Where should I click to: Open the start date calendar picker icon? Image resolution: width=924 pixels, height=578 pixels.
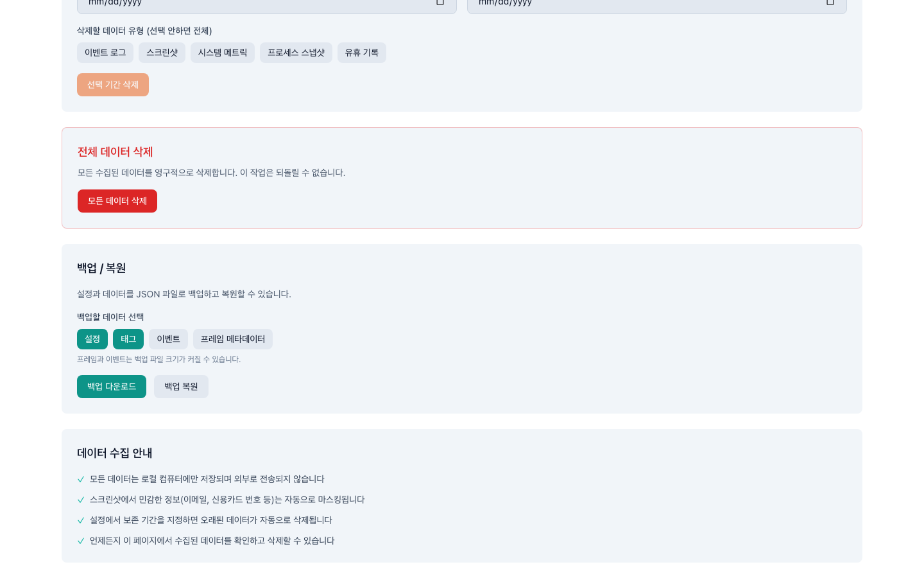440,3
